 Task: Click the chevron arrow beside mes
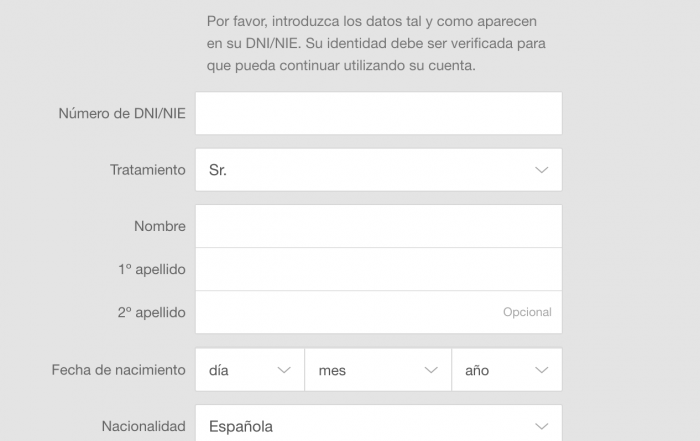point(431,370)
